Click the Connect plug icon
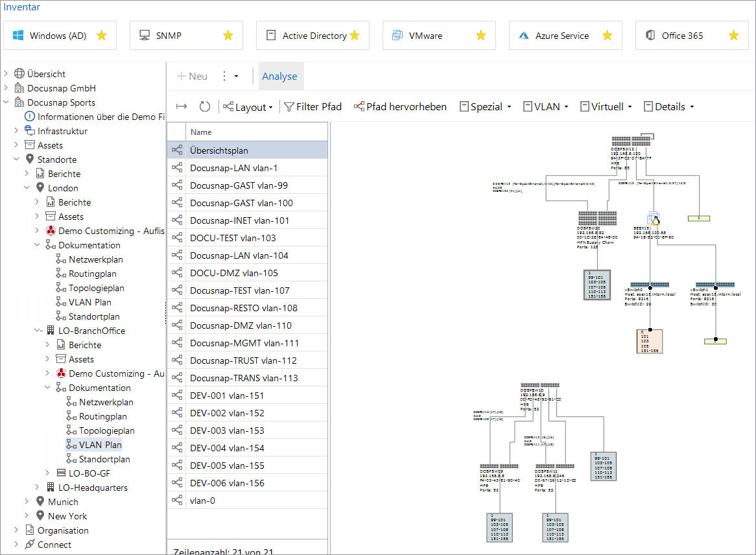756x555 pixels. pyautogui.click(x=30, y=545)
